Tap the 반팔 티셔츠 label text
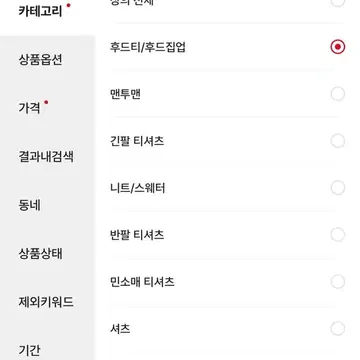The height and width of the screenshot is (360, 360). [137, 235]
